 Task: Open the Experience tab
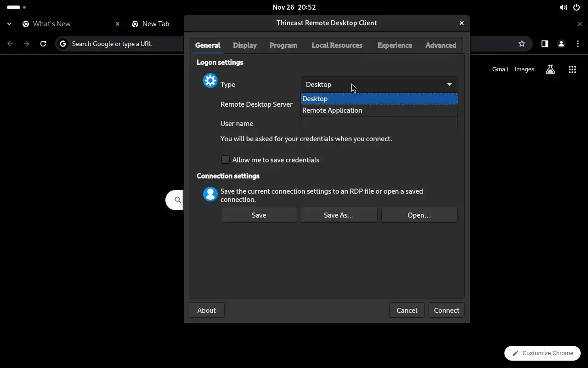pyautogui.click(x=395, y=45)
